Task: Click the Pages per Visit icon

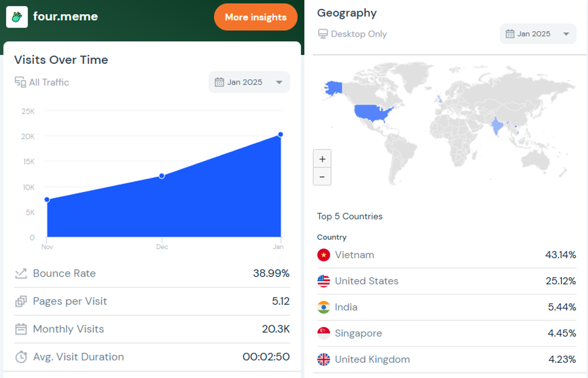Action: click(21, 301)
